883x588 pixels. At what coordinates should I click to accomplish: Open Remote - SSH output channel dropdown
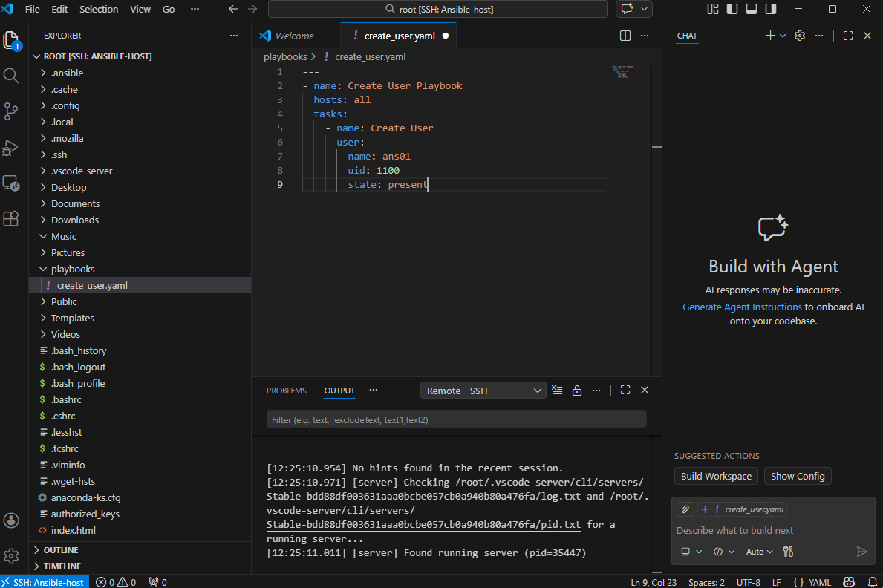coord(483,391)
